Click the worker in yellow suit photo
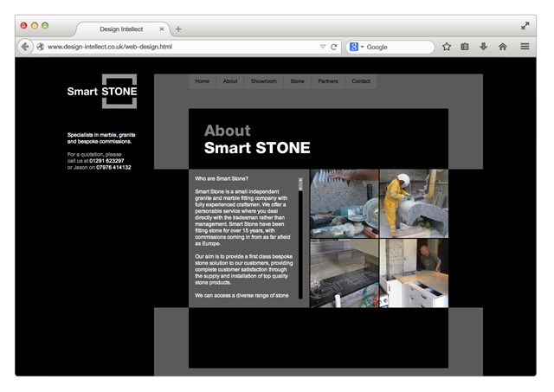This screenshot has width=554, height=392. pos(413,203)
